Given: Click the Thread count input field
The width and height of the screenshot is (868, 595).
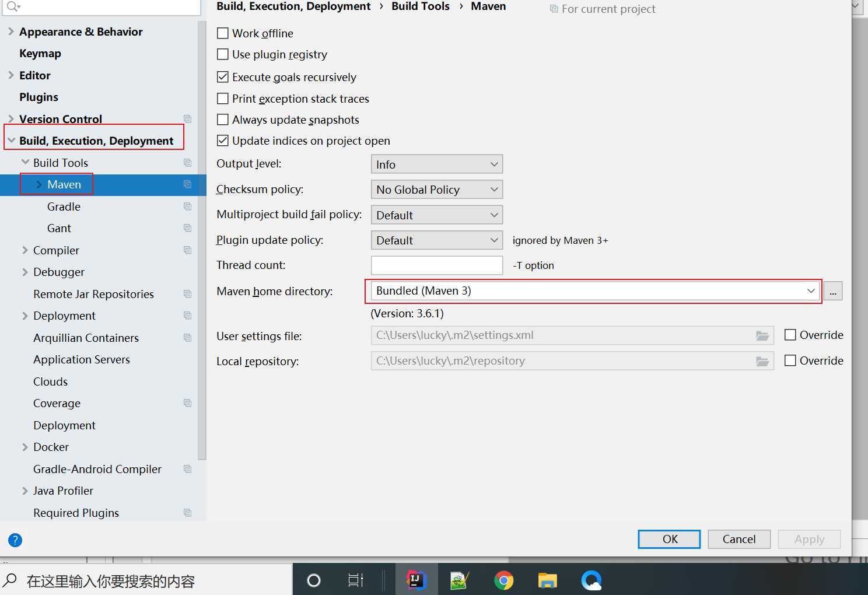Looking at the screenshot, I should pos(437,265).
